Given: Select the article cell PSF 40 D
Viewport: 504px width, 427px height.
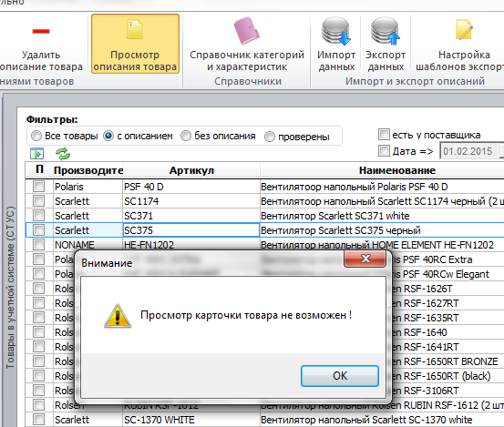Looking at the screenshot, I should (190, 187).
